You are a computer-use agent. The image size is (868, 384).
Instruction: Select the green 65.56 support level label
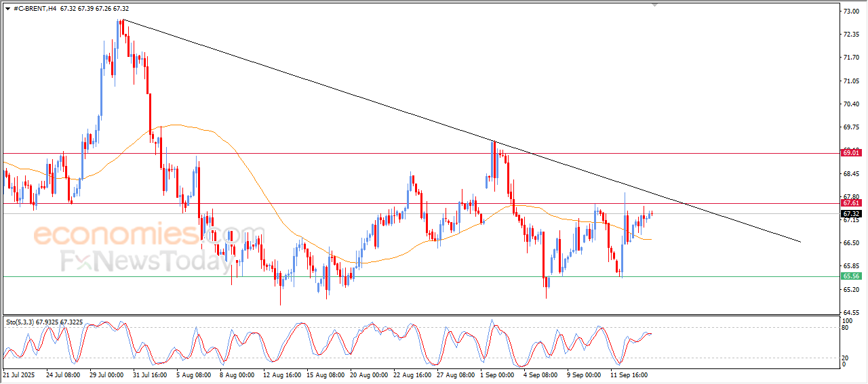click(x=851, y=276)
